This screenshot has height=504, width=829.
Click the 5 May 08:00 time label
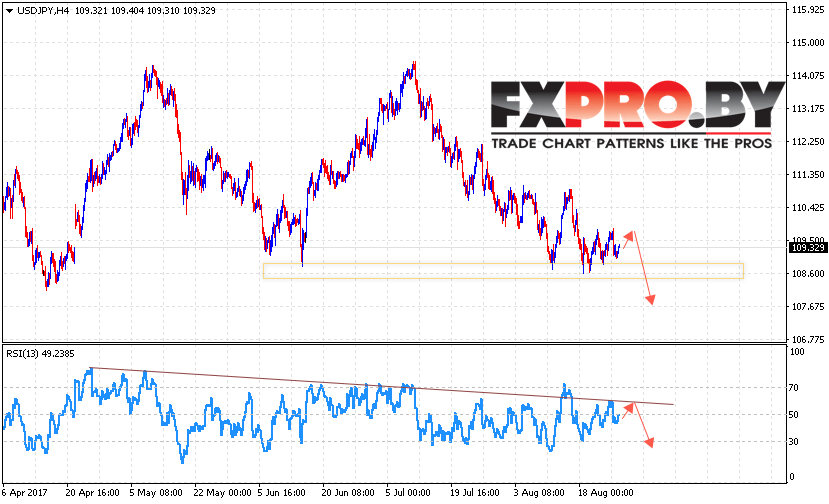point(156,493)
